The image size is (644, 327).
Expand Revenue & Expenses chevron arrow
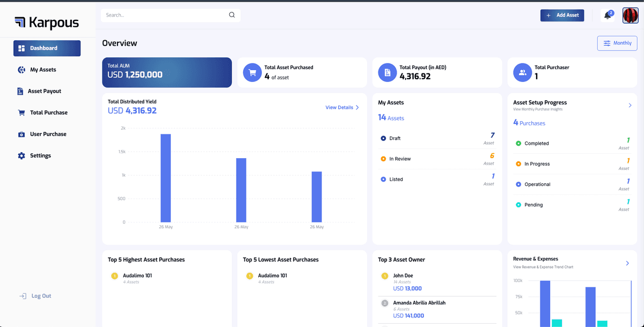click(x=627, y=263)
